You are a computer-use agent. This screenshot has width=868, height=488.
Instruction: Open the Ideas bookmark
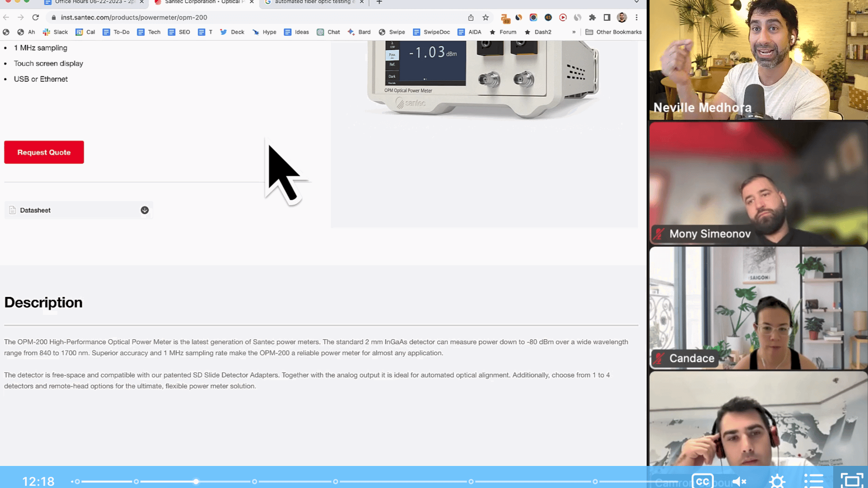pyautogui.click(x=297, y=32)
